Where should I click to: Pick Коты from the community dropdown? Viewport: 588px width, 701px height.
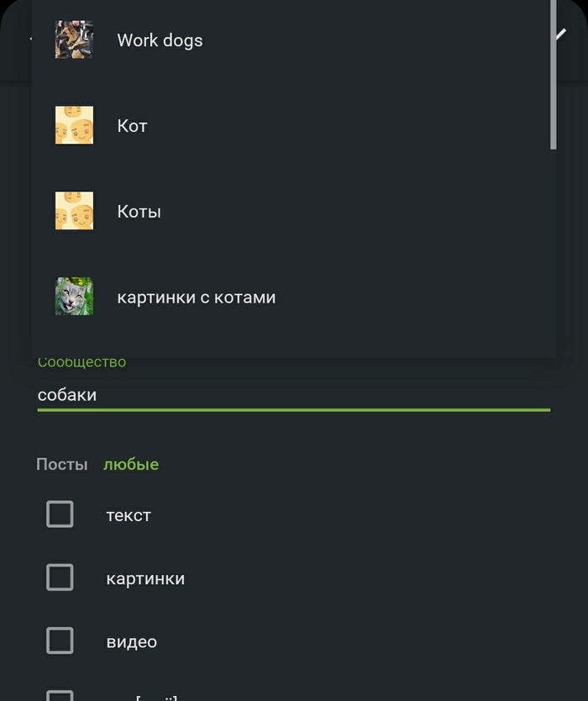click(x=139, y=212)
